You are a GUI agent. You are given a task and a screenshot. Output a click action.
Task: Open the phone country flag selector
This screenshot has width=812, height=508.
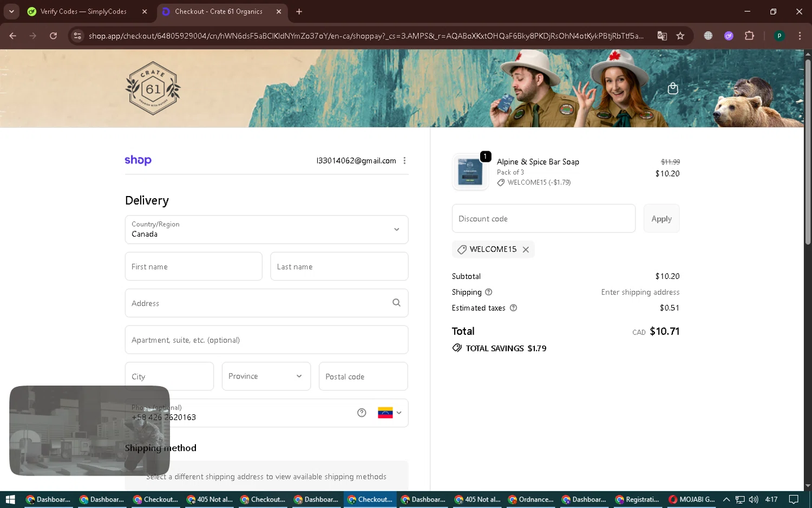coord(390,413)
